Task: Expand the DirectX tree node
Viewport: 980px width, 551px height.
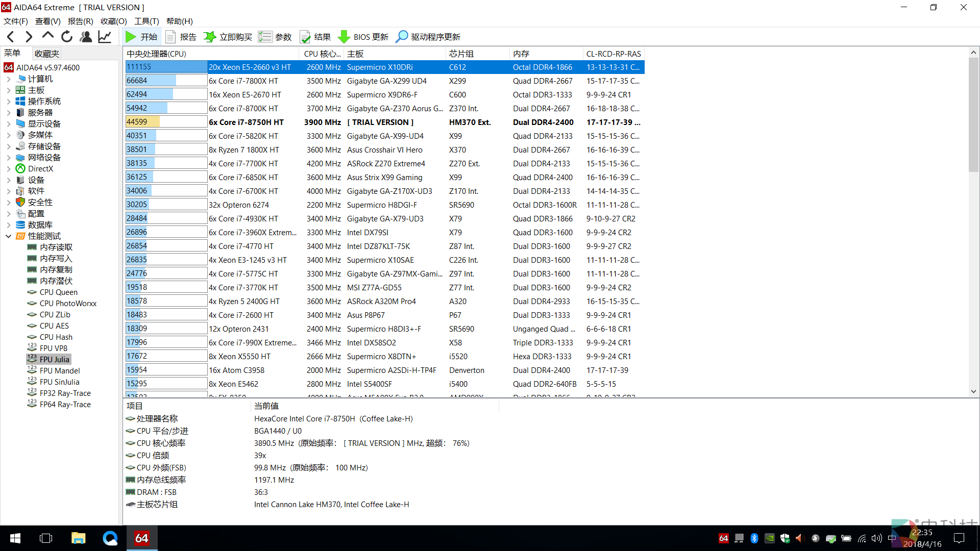Action: tap(9, 169)
